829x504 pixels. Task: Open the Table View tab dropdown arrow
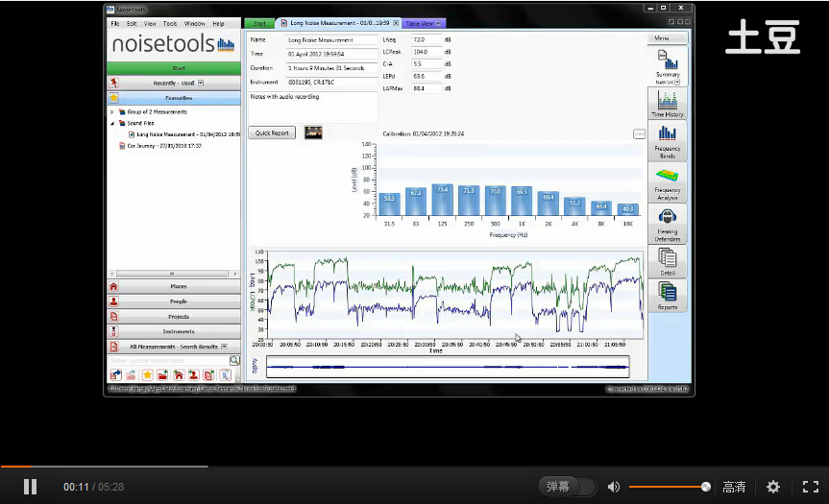(x=438, y=23)
